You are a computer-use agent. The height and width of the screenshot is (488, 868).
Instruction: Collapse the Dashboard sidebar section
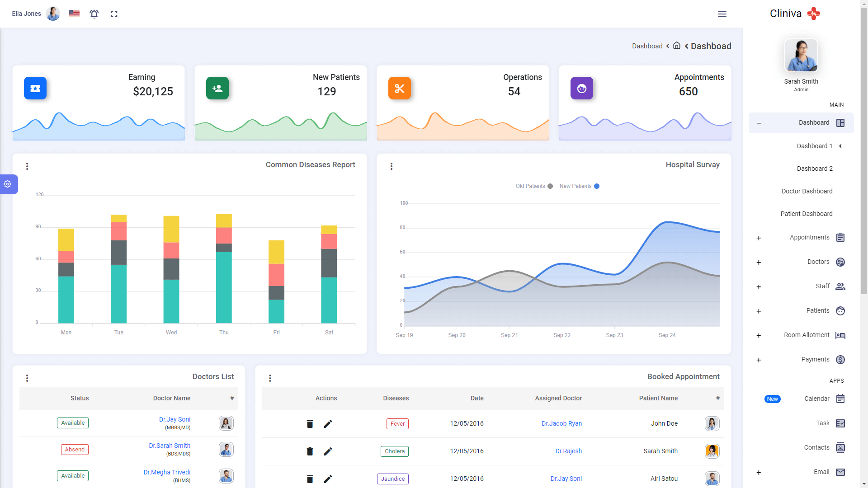click(x=759, y=123)
